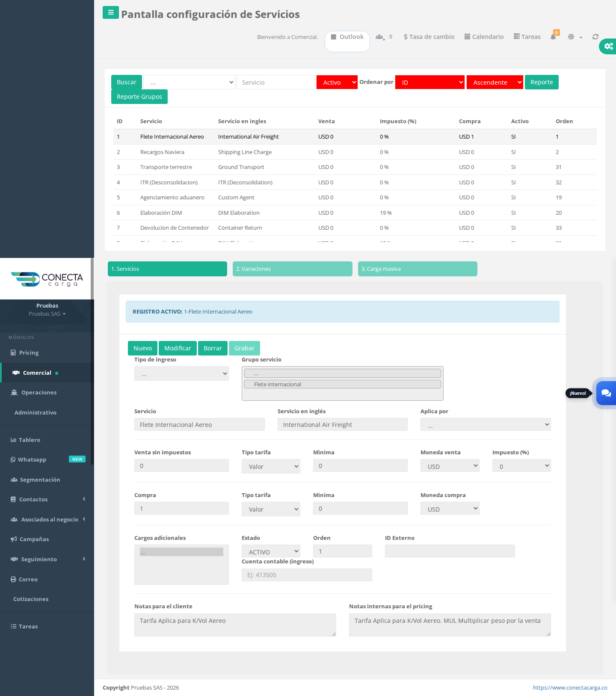Open the Ascendente sort direction dropdown
This screenshot has height=696, width=616.
pos(495,82)
